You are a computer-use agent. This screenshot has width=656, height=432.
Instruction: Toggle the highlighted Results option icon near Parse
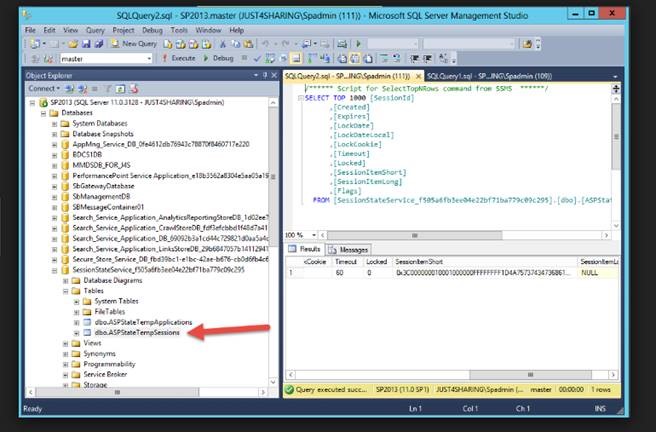[x=296, y=59]
